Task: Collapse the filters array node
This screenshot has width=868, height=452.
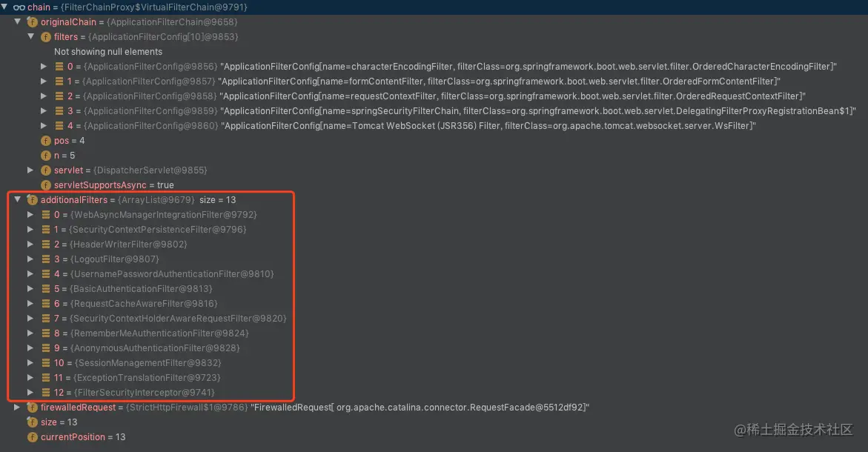Action: [31, 36]
